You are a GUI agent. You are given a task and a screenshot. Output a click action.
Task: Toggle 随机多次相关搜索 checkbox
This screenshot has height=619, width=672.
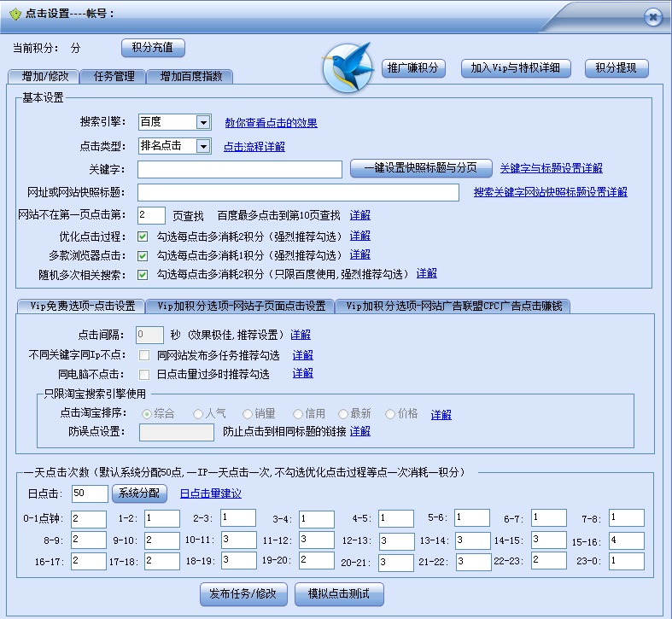coord(143,275)
